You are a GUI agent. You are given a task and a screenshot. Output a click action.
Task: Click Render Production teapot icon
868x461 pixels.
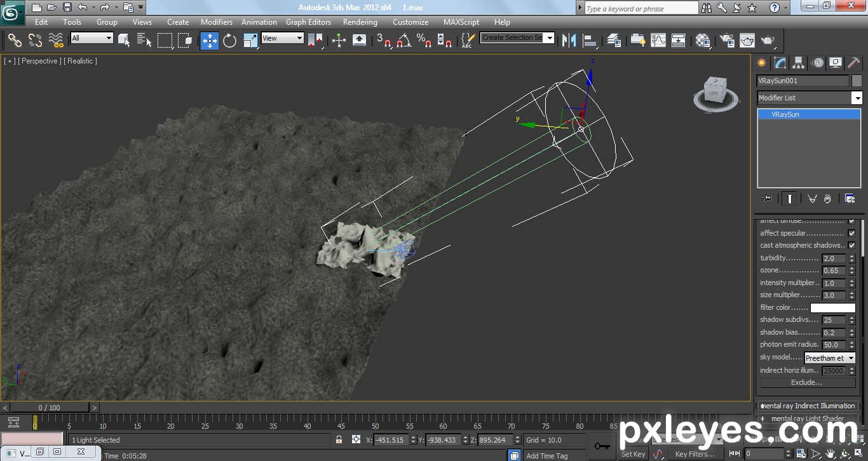[x=768, y=41]
